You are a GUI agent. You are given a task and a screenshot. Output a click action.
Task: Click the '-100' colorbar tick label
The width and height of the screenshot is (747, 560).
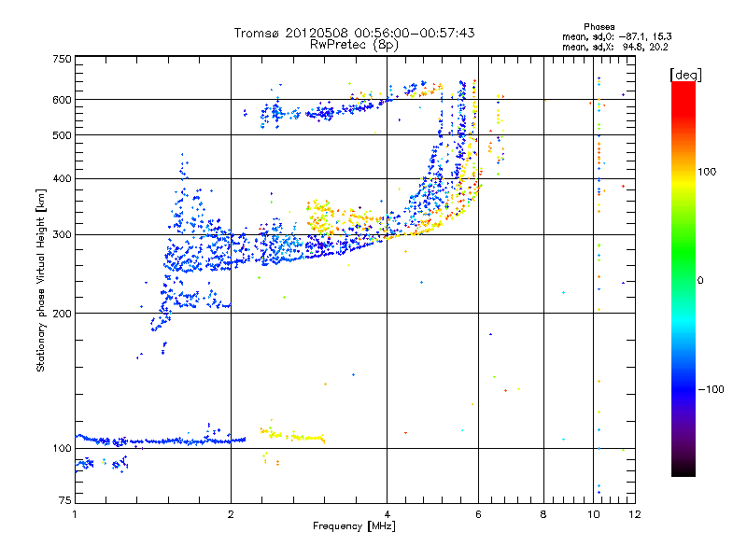coord(711,389)
